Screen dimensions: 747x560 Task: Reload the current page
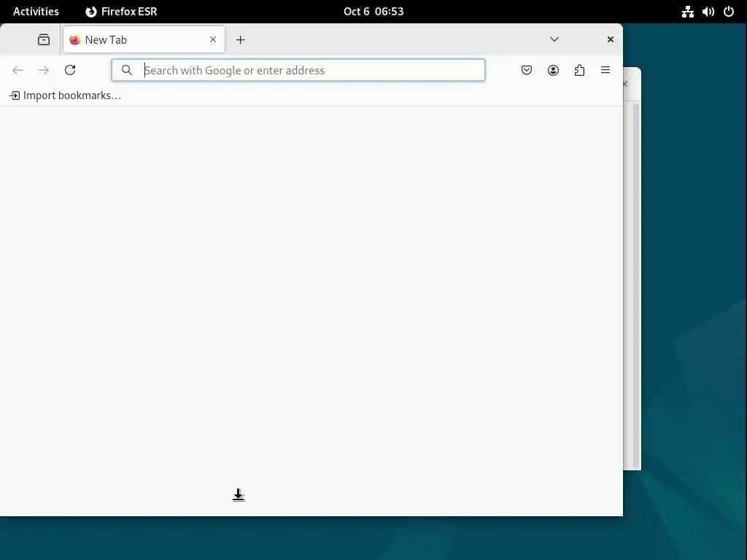(70, 71)
